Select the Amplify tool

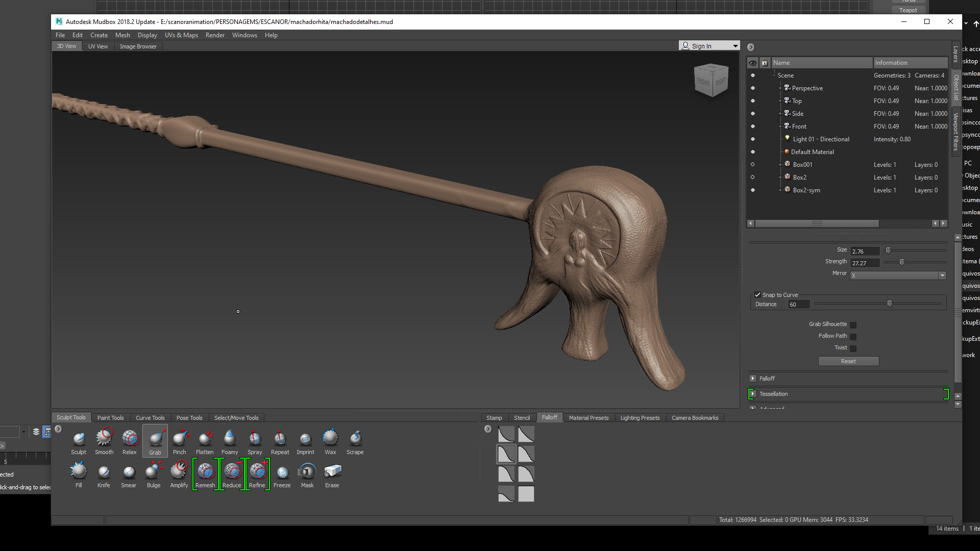tap(179, 475)
